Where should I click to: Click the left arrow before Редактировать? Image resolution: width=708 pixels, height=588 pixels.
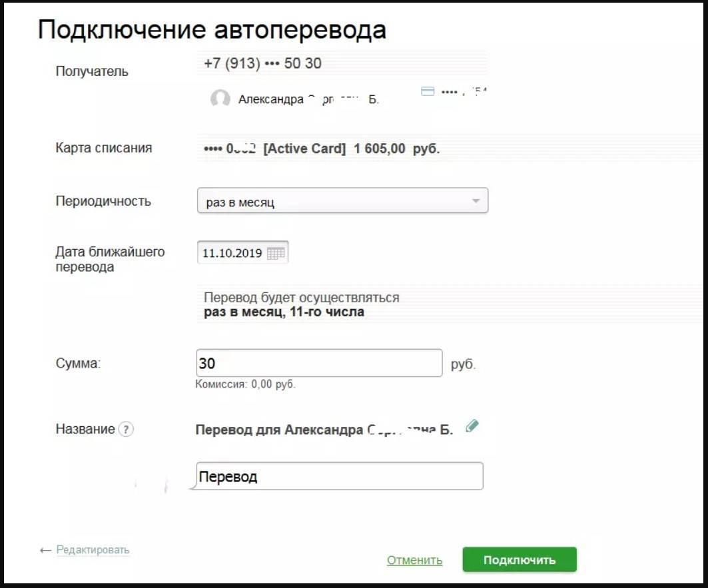[x=45, y=551]
